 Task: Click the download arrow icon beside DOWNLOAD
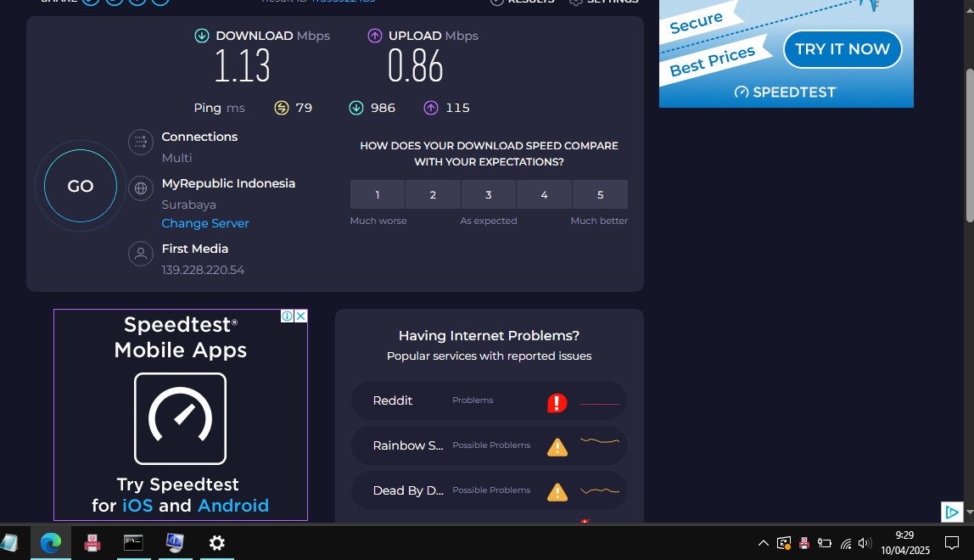point(202,36)
